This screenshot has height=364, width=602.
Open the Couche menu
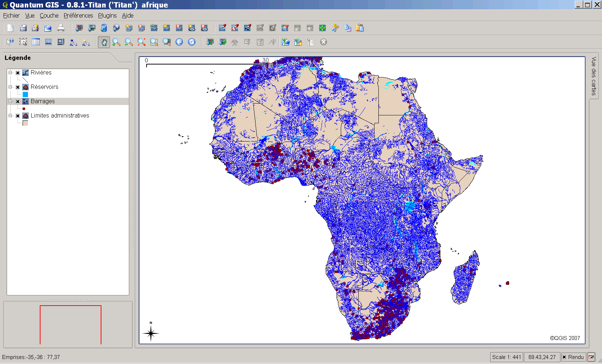49,15
